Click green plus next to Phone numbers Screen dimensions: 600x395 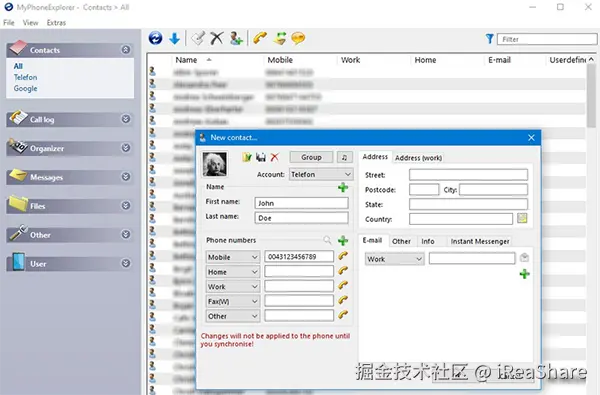pos(343,240)
